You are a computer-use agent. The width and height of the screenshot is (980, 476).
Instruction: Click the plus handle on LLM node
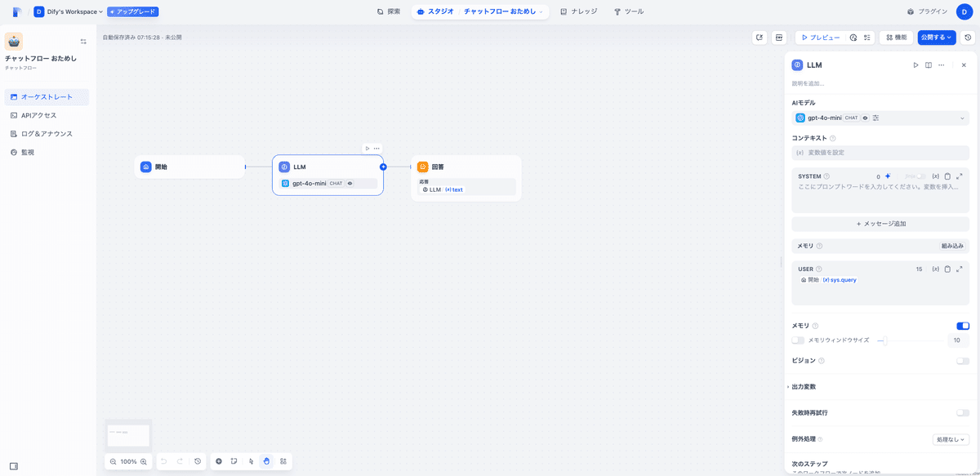point(383,167)
